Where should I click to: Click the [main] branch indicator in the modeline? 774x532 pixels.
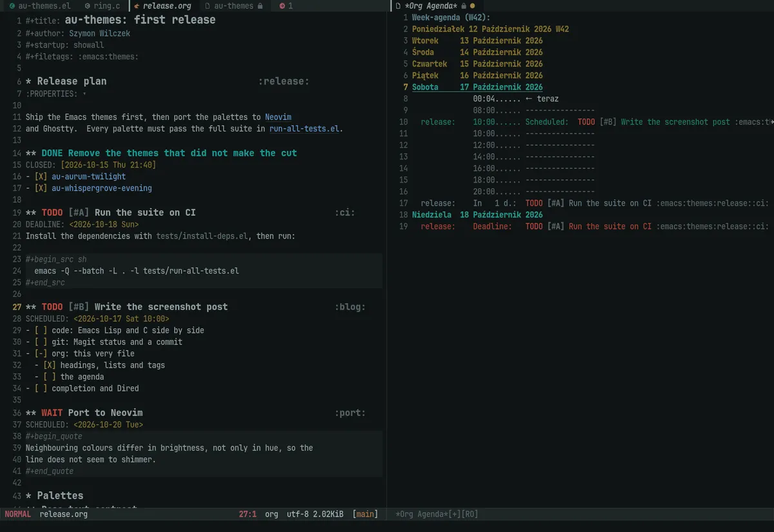(x=365, y=514)
